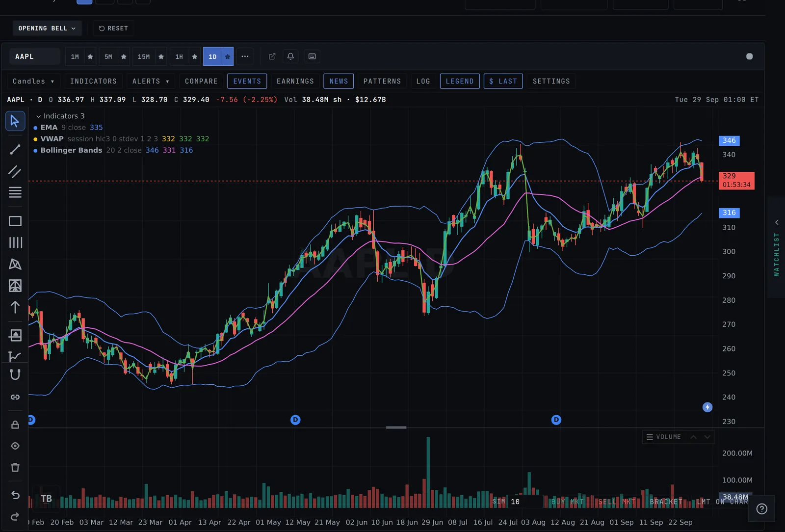Expand the Watchlist side panel

776,248
